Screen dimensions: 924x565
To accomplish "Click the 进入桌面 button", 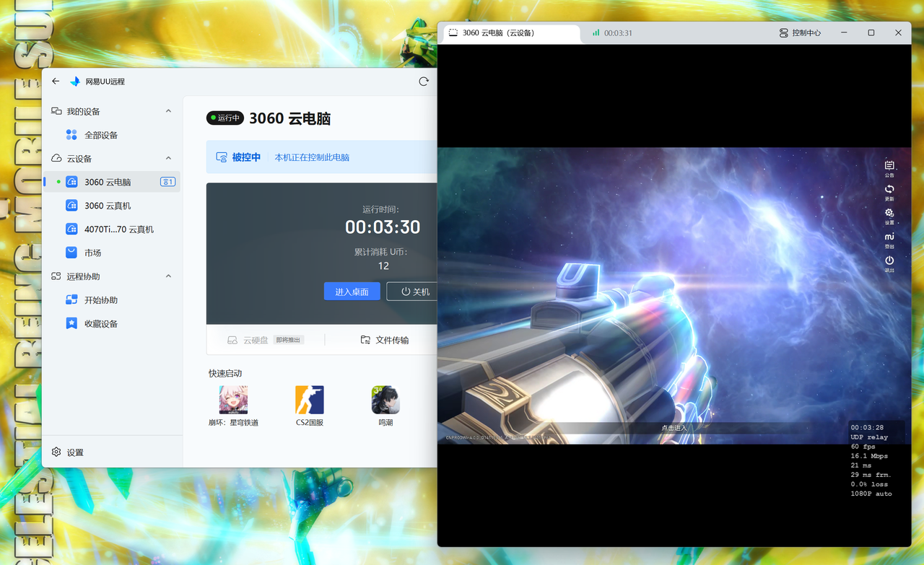I will tap(352, 292).
